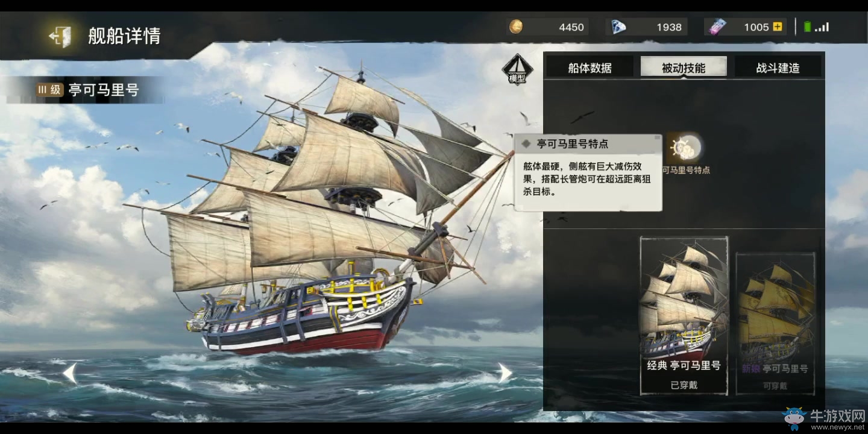868x434 pixels.
Task: Switch to the 被动技能 tab
Action: pyautogui.click(x=684, y=68)
